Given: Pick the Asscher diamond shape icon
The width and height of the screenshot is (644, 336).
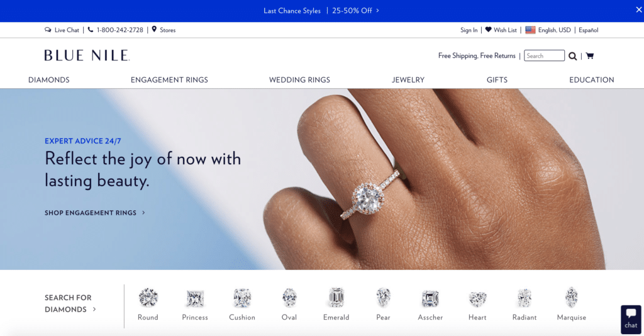Looking at the screenshot, I should [430, 299].
